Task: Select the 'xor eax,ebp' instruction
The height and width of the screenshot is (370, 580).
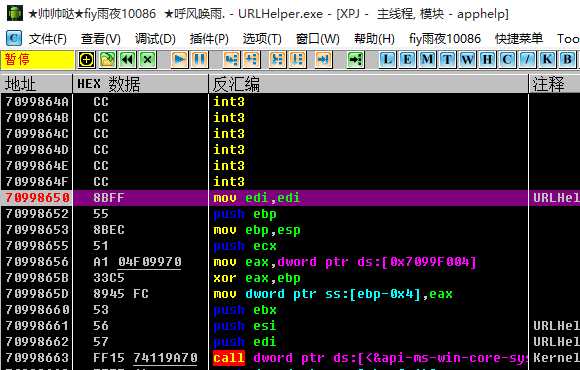Action: coord(257,278)
